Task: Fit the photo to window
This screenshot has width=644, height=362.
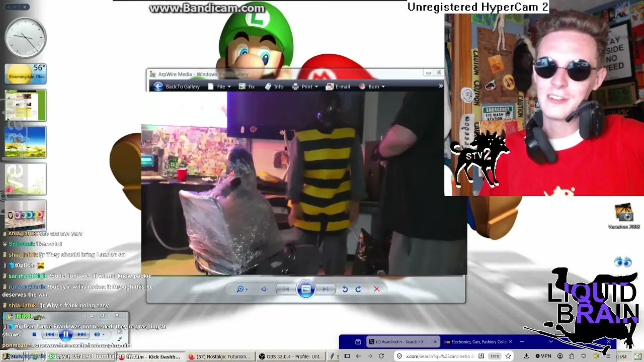Action: click(264, 289)
